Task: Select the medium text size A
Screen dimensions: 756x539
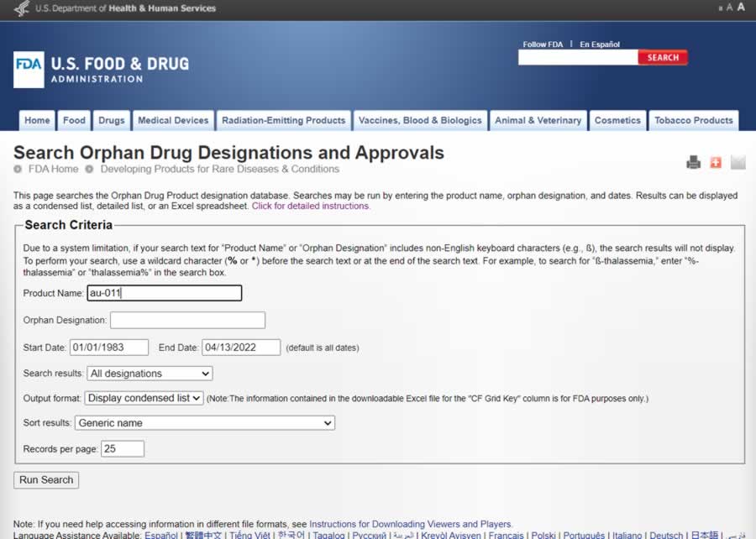Action: [729, 8]
